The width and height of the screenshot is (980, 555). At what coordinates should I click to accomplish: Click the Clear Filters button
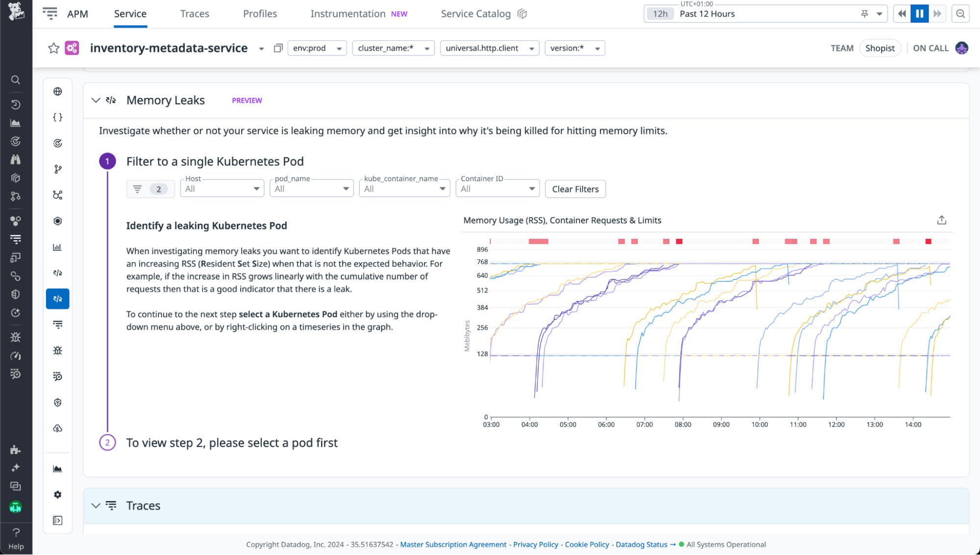click(x=575, y=189)
